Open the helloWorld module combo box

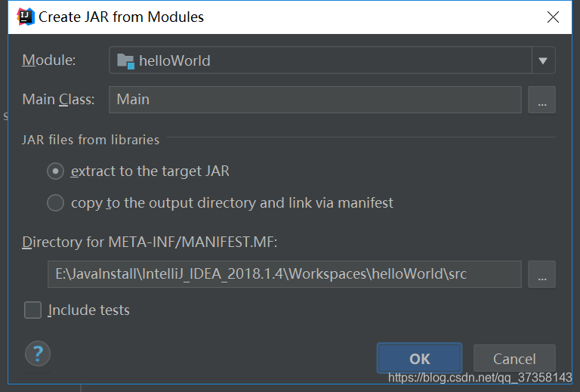click(x=332, y=60)
